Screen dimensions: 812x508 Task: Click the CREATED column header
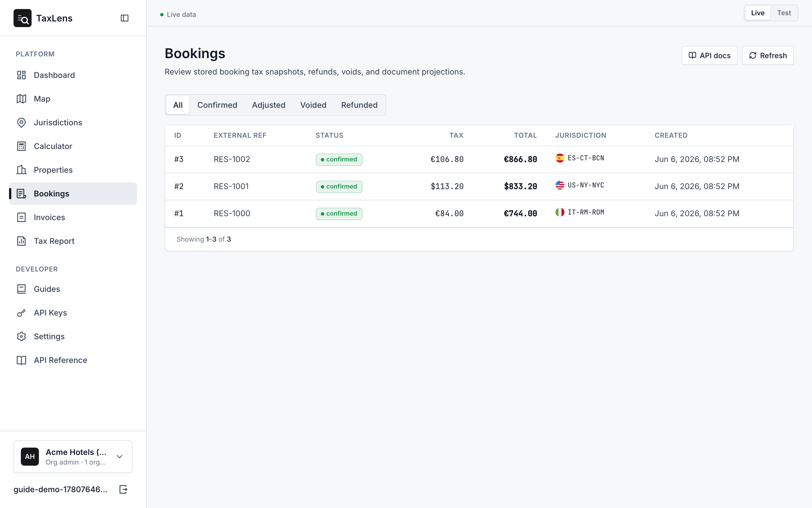click(x=671, y=135)
